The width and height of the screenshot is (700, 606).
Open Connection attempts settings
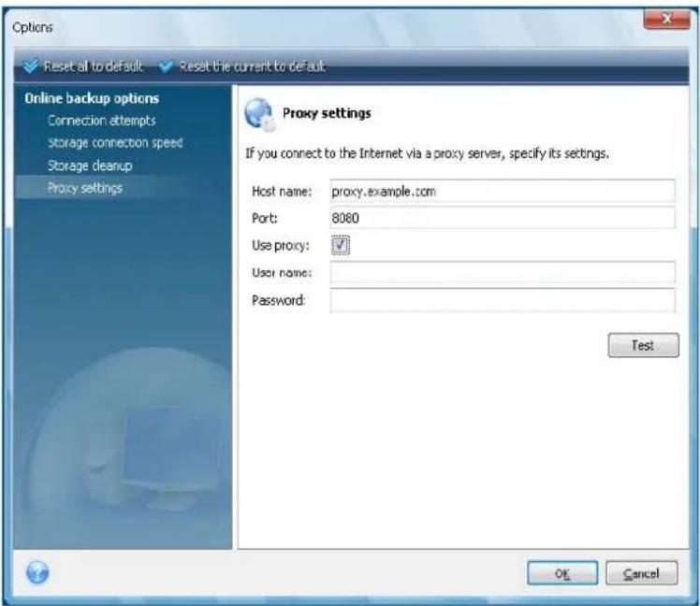pyautogui.click(x=102, y=121)
